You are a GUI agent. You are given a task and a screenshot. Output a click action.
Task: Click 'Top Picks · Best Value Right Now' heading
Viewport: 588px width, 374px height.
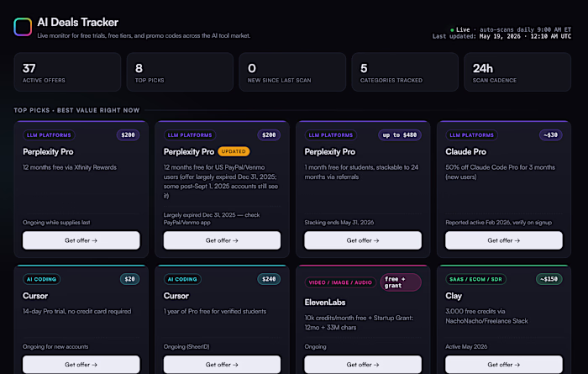pyautogui.click(x=77, y=110)
